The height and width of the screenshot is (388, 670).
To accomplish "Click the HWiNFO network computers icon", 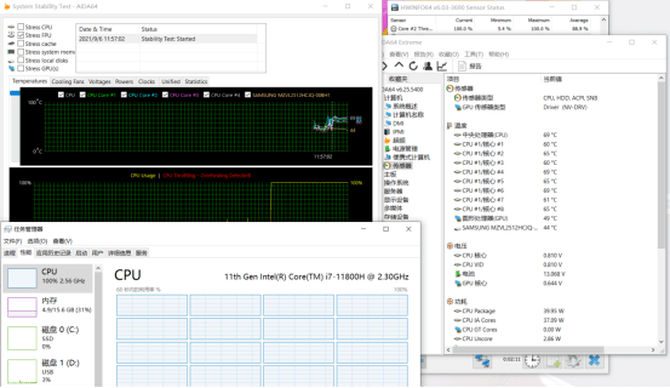I will click(x=483, y=361).
